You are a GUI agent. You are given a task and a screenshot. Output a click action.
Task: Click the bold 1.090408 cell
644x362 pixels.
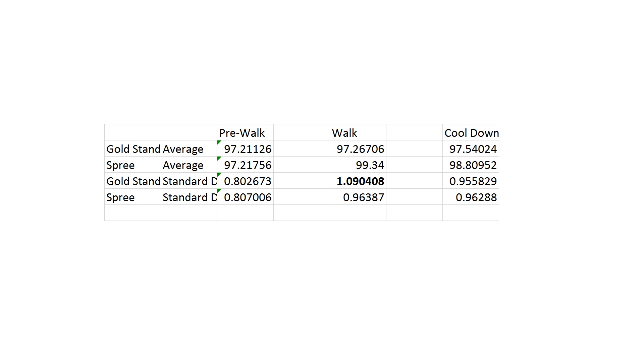coord(358,181)
